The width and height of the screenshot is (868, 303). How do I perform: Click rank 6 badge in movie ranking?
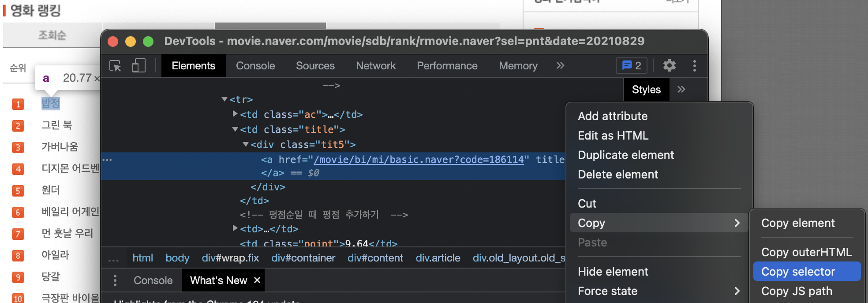pyautogui.click(x=18, y=212)
